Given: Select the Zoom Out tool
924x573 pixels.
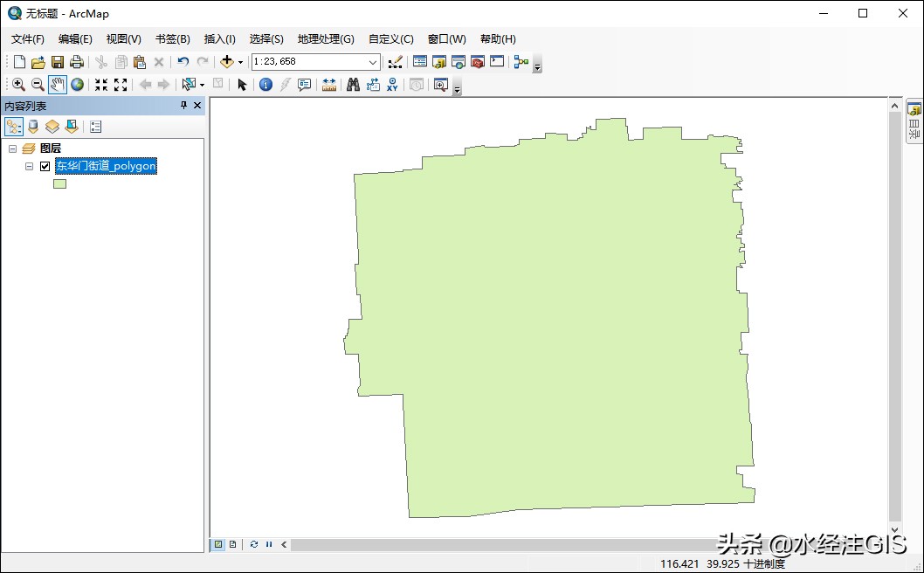Looking at the screenshot, I should [38, 85].
